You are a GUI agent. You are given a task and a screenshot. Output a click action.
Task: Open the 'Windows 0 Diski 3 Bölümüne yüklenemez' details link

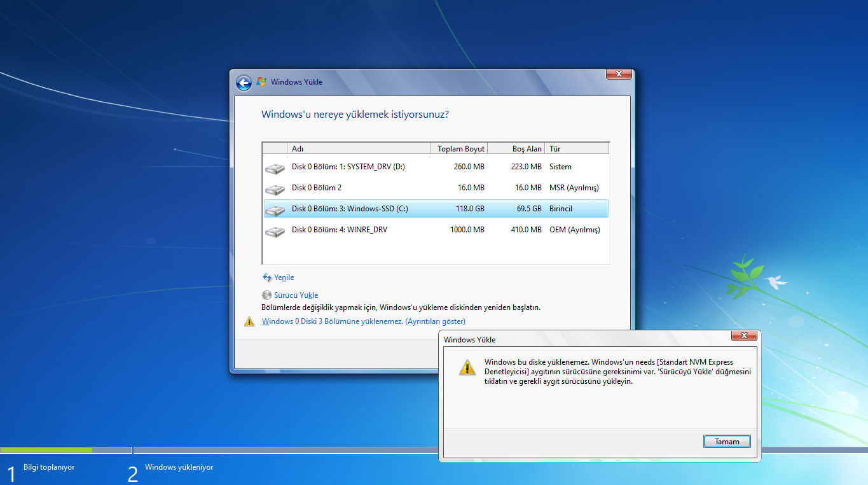(x=364, y=321)
